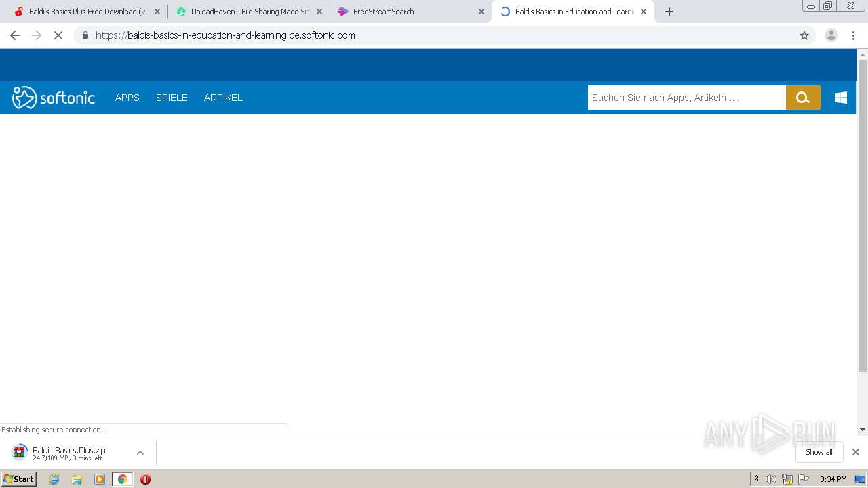This screenshot has height=488, width=868.
Task: Bookmark this page with the star
Action: pyautogui.click(x=804, y=35)
